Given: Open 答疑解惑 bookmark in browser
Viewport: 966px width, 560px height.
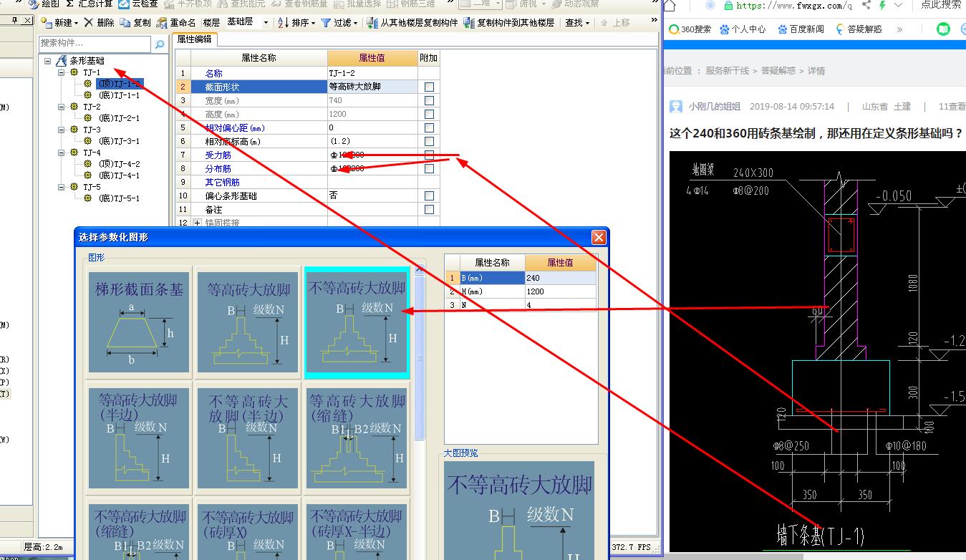Looking at the screenshot, I should 859,29.
